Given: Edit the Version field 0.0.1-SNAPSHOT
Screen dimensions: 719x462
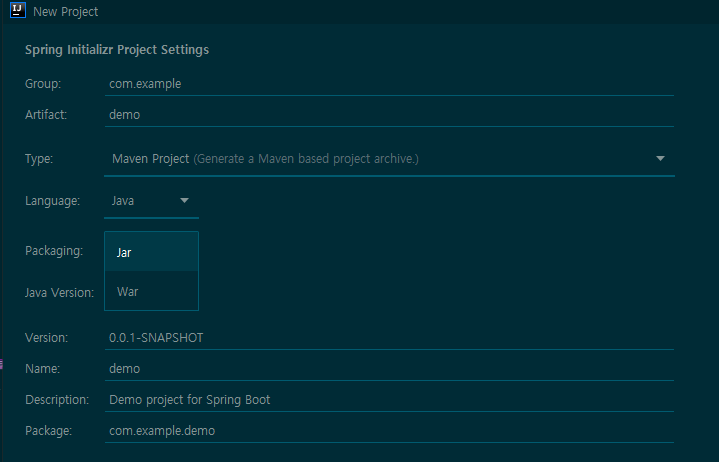Looking at the screenshot, I should 389,338.
